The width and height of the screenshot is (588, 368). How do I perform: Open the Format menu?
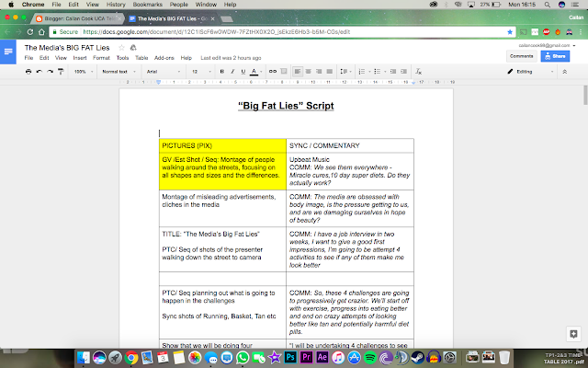(102, 58)
